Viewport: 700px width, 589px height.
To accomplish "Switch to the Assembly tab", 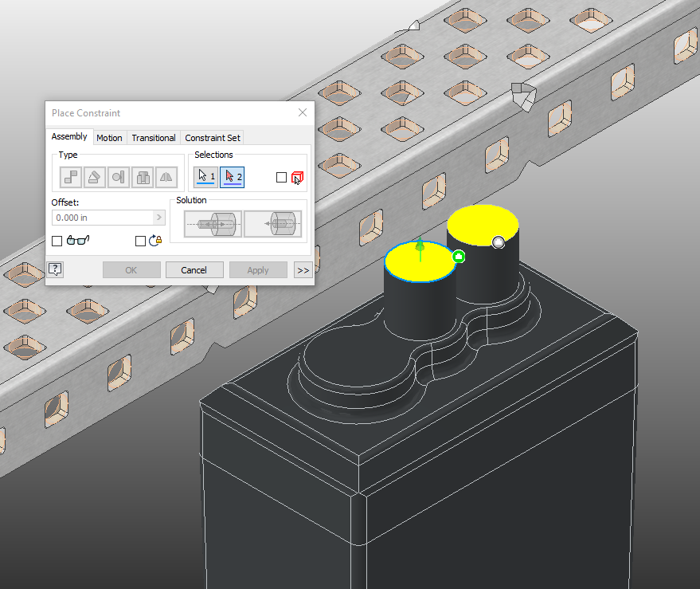I will pyautogui.click(x=69, y=136).
